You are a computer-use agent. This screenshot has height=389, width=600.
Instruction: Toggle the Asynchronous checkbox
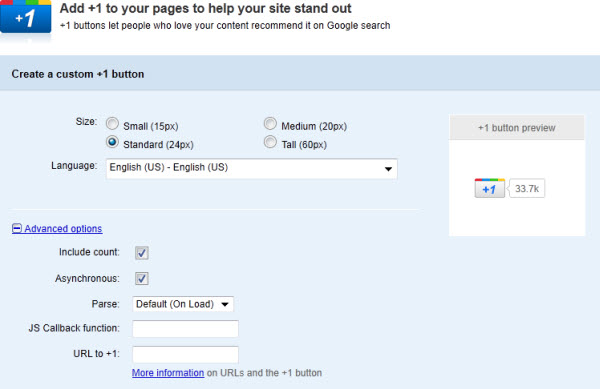(142, 278)
